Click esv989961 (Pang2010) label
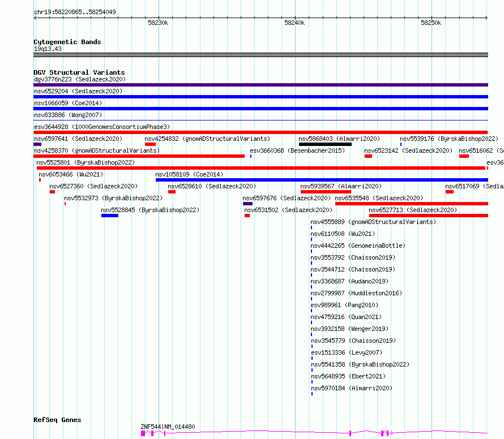 (x=344, y=305)
